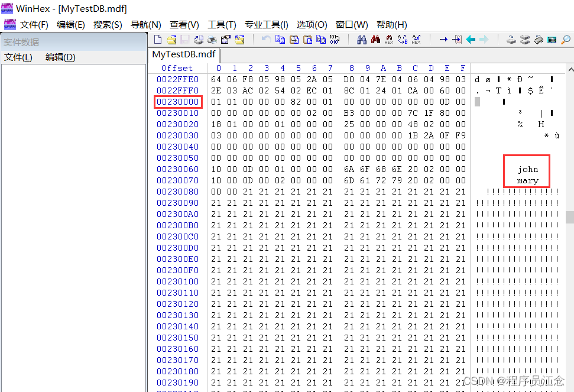Click the Open RAM chip icon

click(538, 40)
